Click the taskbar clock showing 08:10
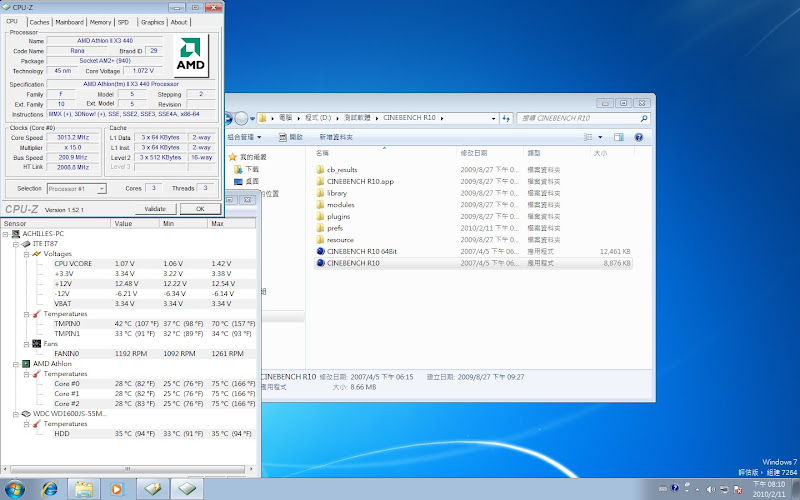 [x=769, y=489]
